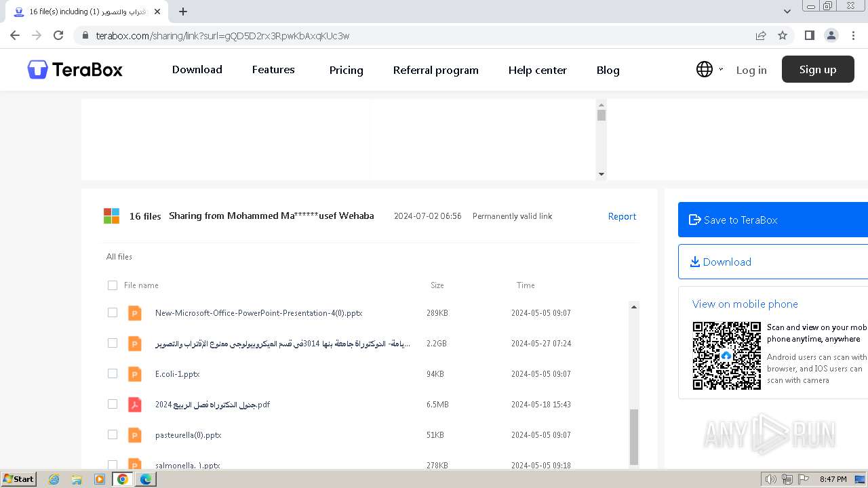Check the pasteurella(0).pptx checkbox

click(113, 434)
